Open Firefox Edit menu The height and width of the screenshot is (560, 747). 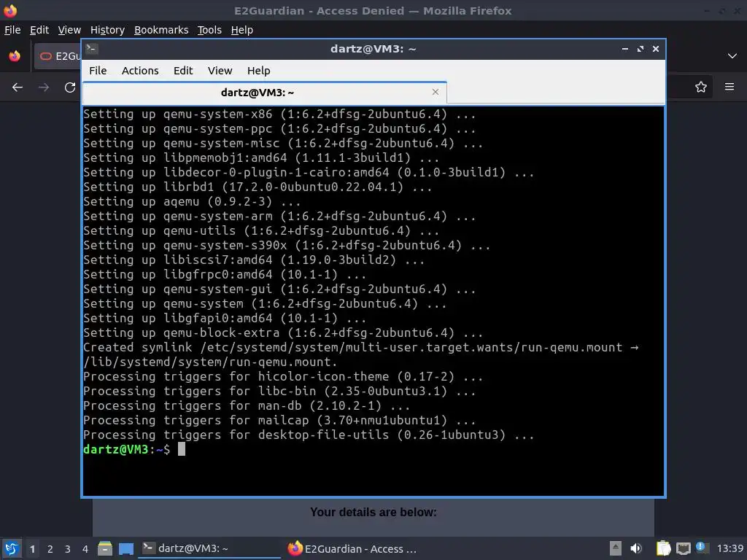coord(39,30)
